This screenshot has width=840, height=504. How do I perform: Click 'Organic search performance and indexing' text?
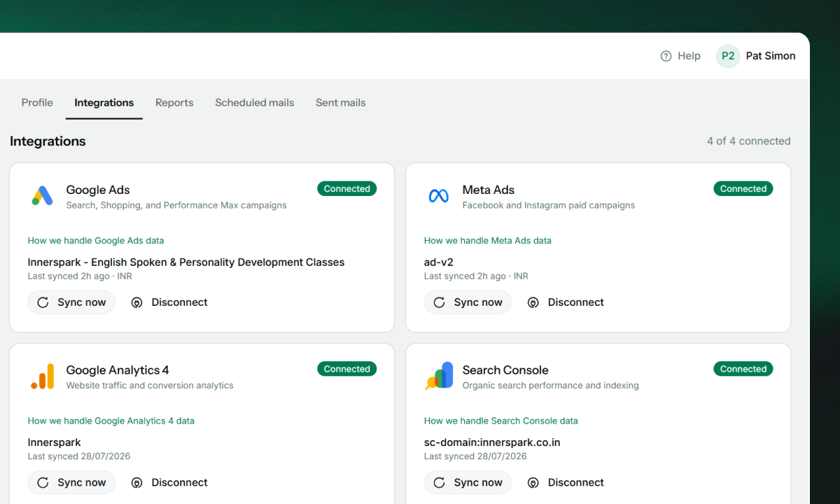point(551,385)
